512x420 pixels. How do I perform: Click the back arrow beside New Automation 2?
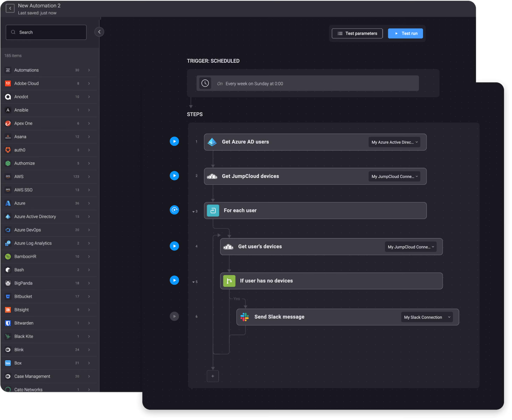pyautogui.click(x=10, y=8)
